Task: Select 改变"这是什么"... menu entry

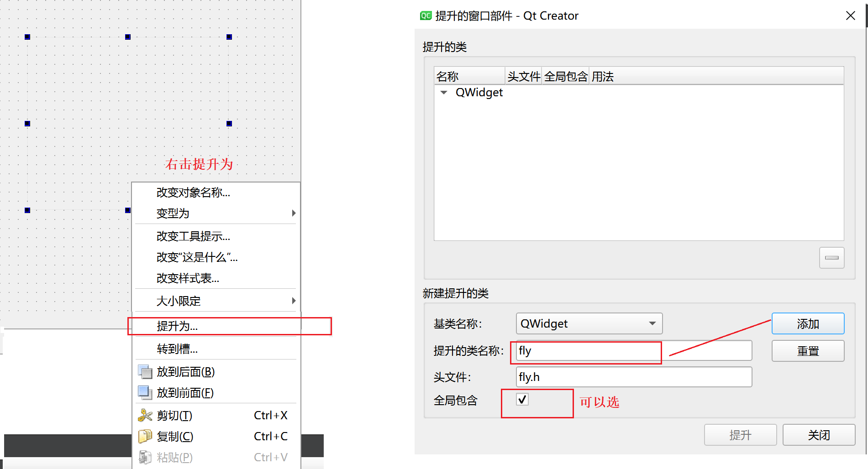Action: (216, 257)
